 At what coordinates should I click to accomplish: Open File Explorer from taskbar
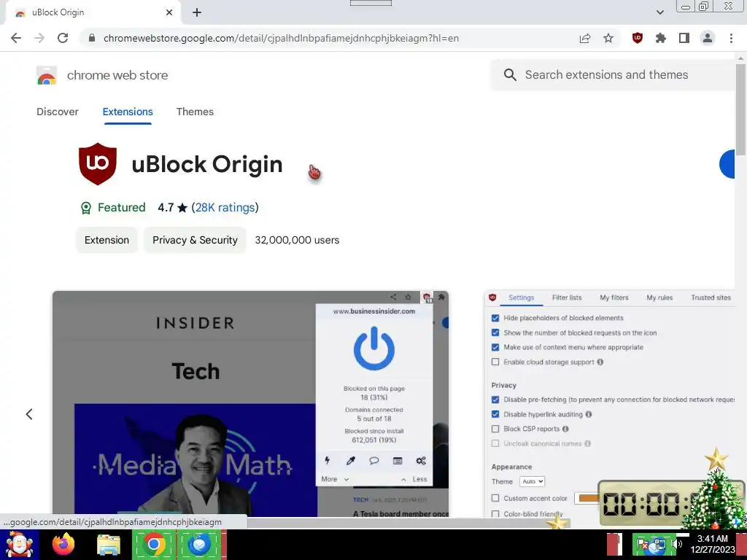[109, 545]
